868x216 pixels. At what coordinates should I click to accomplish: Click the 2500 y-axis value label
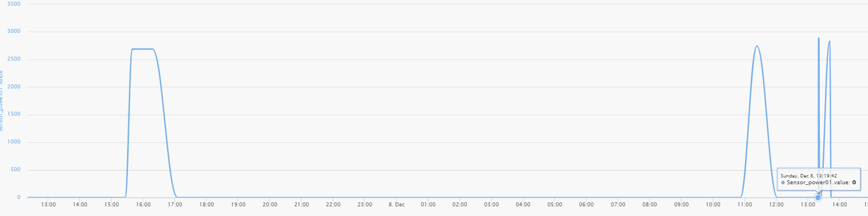click(14, 60)
